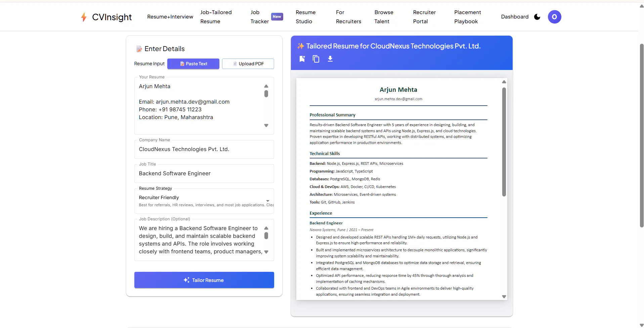Click up arrow in Job Description scrollbar

[266, 228]
